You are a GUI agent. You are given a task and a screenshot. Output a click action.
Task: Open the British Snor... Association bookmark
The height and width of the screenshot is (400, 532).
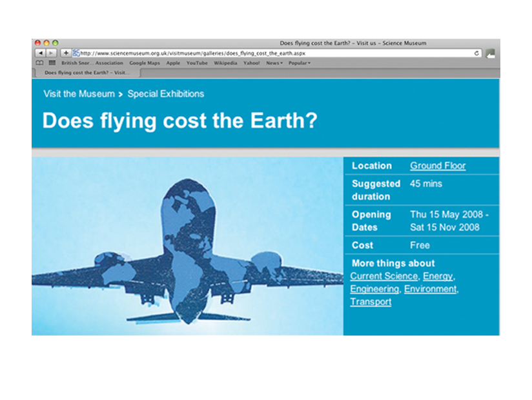(x=92, y=63)
